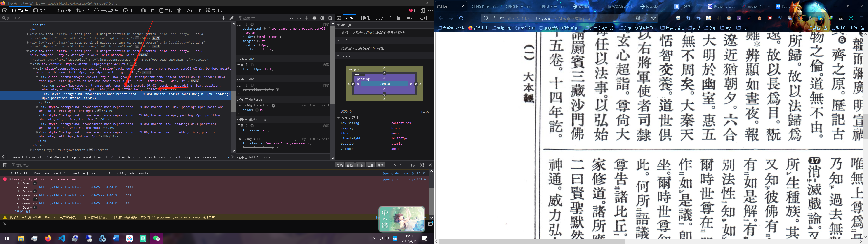This screenshot has width=868, height=244.
Task: Select the element picker tool in DevTools
Action: coord(4,10)
